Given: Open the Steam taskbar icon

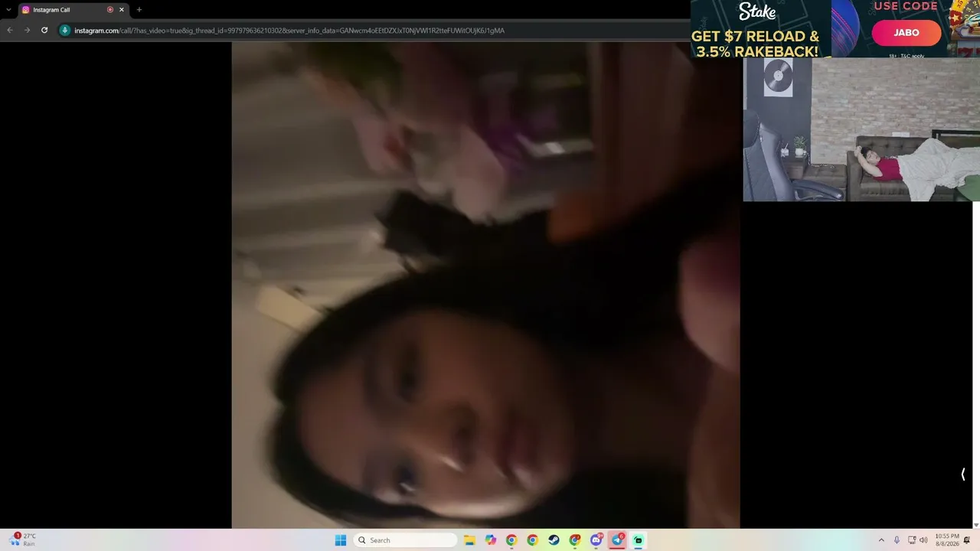Looking at the screenshot, I should point(554,540).
